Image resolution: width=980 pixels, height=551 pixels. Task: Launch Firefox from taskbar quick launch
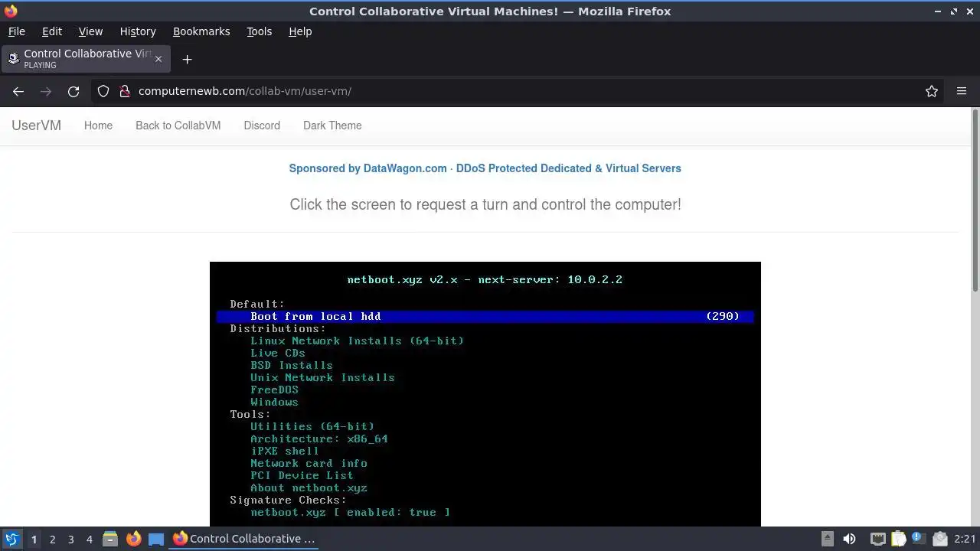coord(133,539)
